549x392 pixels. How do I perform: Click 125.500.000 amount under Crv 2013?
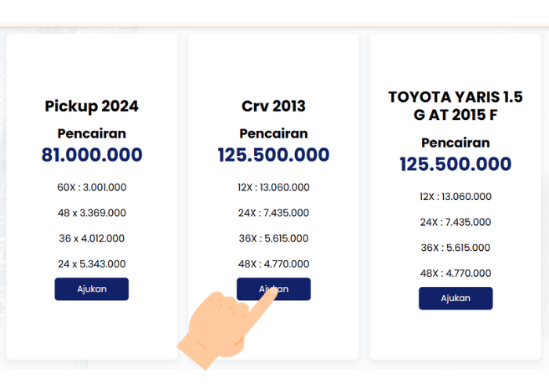[273, 155]
